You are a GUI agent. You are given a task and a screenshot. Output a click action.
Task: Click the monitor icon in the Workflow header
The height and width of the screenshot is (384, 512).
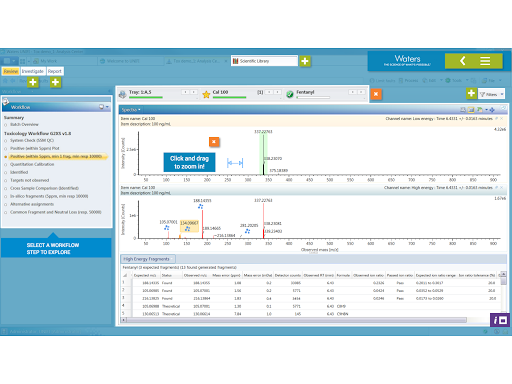101,107
